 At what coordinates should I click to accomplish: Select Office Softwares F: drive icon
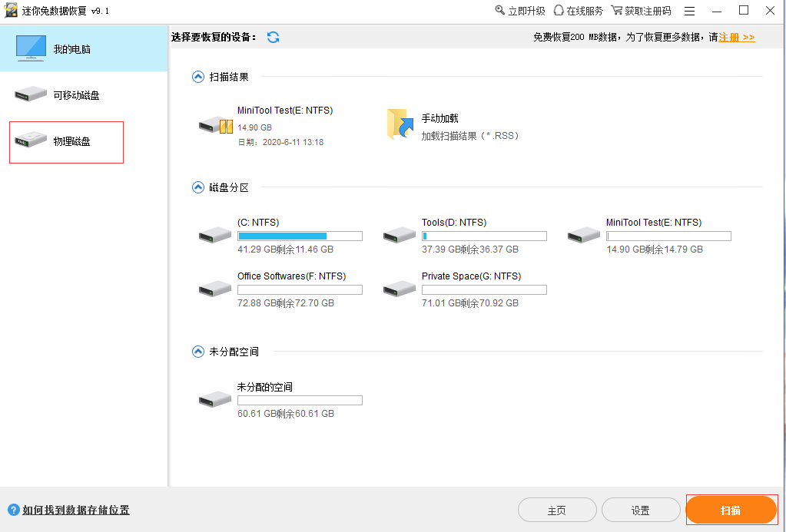pyautogui.click(x=215, y=289)
